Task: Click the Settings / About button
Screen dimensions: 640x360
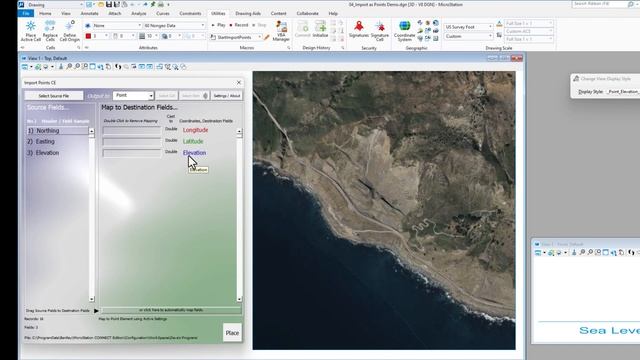Action: point(227,96)
